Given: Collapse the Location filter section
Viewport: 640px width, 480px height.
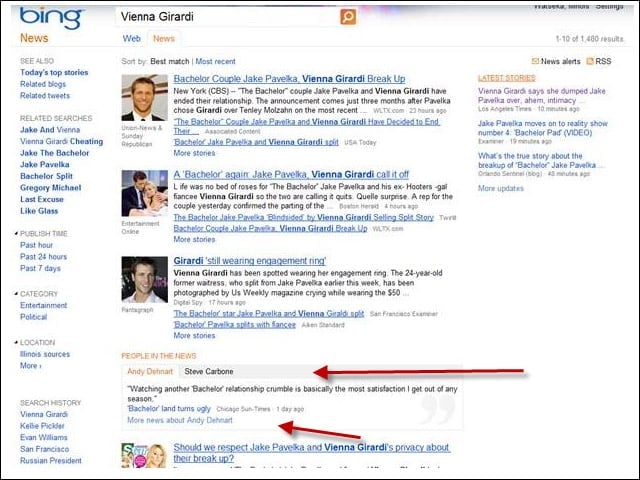Looking at the screenshot, I should coord(16,342).
